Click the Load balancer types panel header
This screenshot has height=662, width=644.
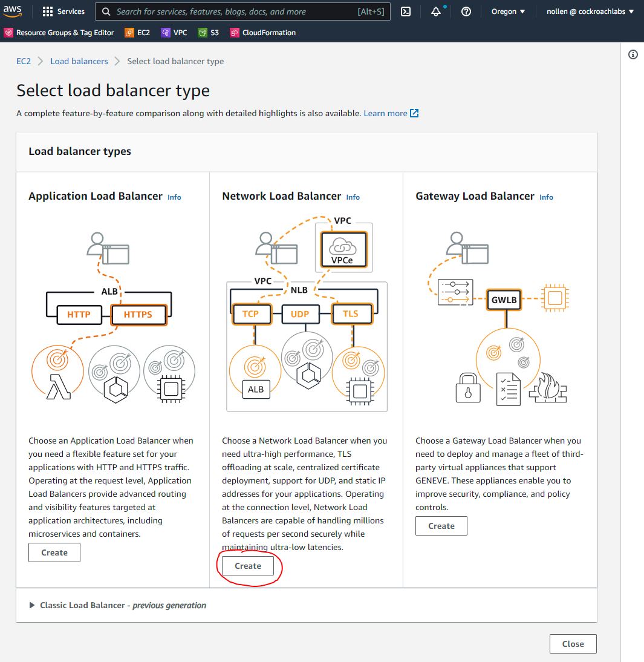307,151
